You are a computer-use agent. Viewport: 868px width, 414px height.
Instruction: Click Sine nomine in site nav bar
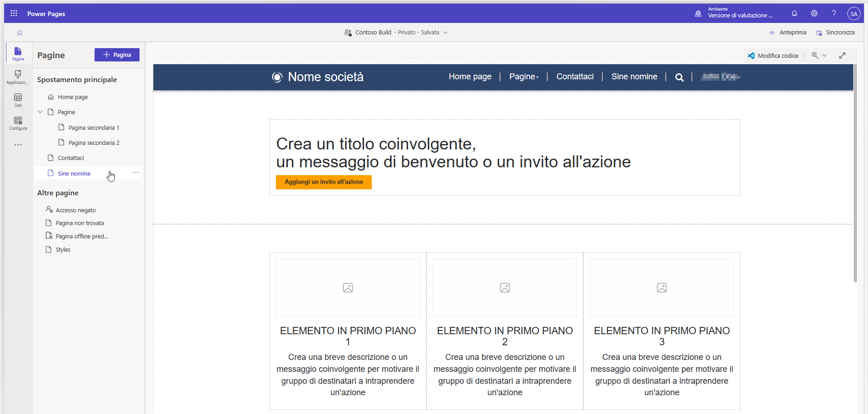634,77
